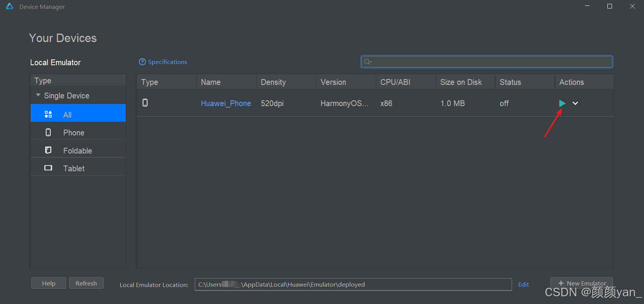Edit the local emulator location
Image resolution: width=644 pixels, height=304 pixels.
coord(523,285)
